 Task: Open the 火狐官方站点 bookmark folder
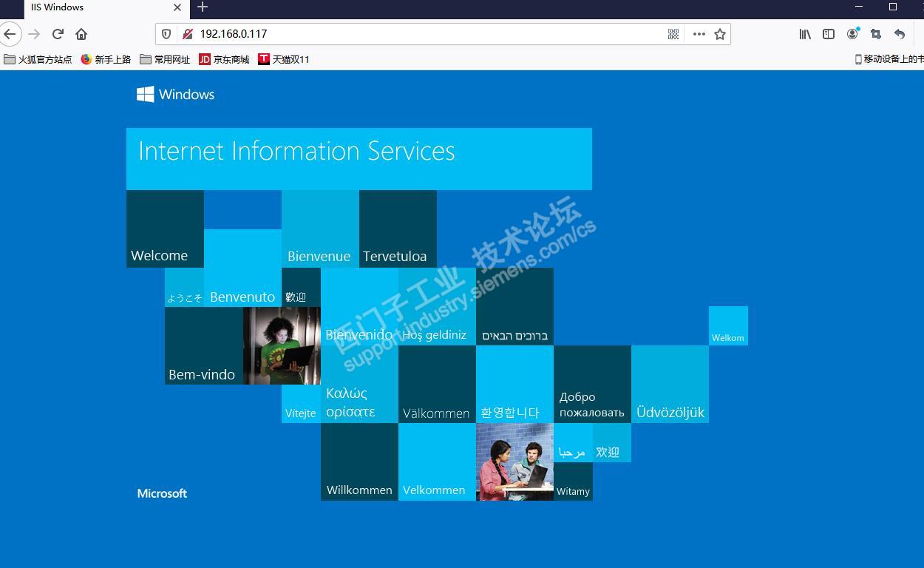38,59
